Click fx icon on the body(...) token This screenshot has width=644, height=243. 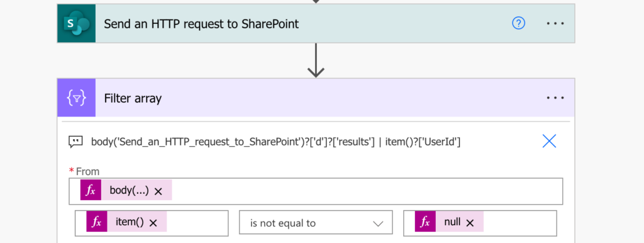point(91,190)
